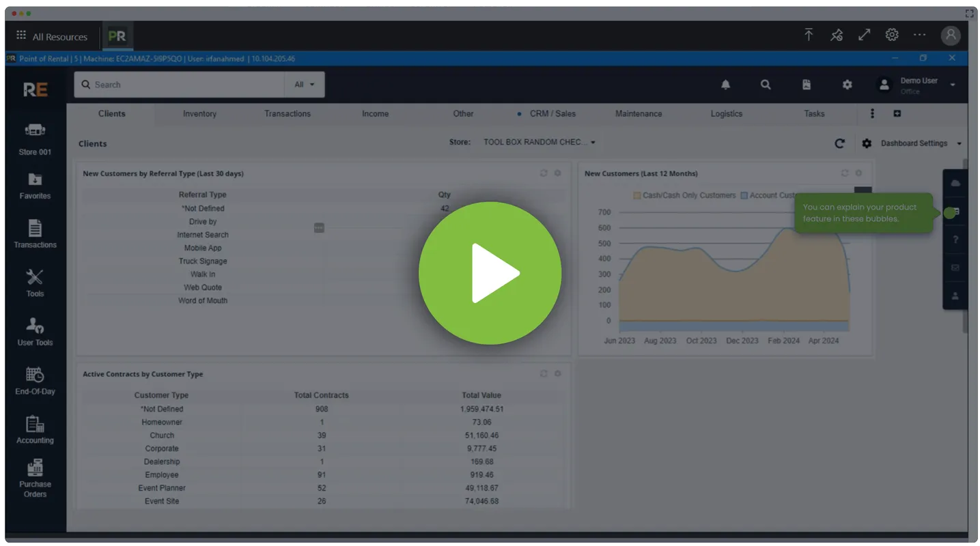
Task: Open the All search filter dropdown
Action: coord(305,85)
